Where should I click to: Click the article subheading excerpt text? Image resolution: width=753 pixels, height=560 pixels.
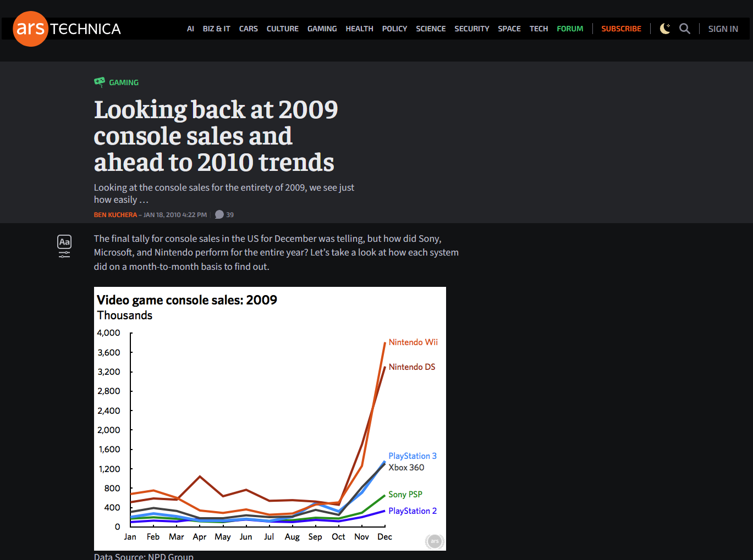tap(224, 193)
